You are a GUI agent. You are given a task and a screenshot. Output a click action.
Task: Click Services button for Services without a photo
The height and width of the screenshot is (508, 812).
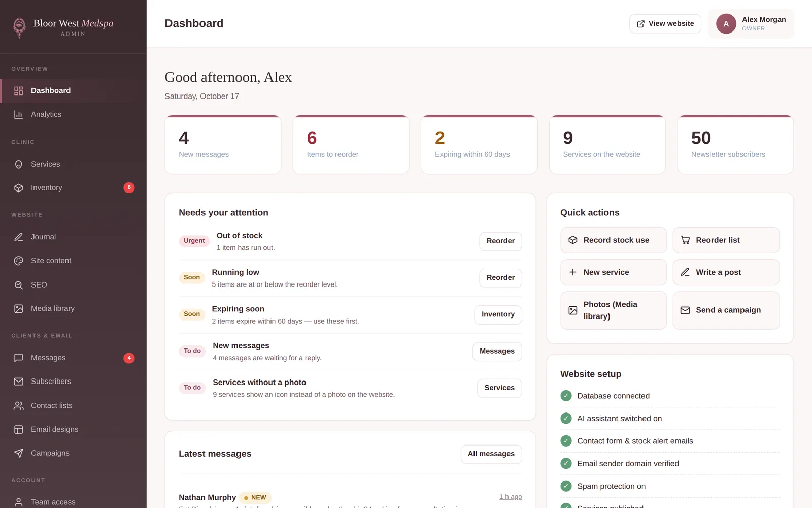point(499,388)
